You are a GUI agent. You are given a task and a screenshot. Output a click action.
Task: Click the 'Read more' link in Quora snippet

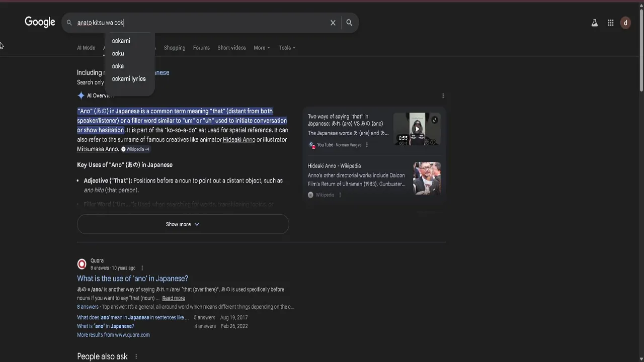click(173, 298)
